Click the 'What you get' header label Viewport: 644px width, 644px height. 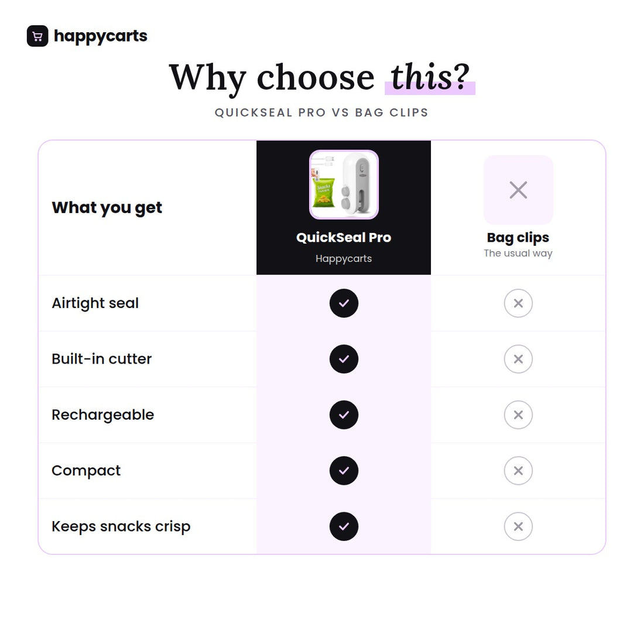coord(107,208)
